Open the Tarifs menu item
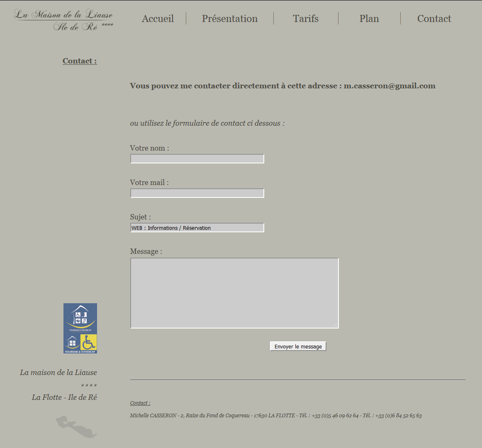482x448 pixels. tap(306, 19)
